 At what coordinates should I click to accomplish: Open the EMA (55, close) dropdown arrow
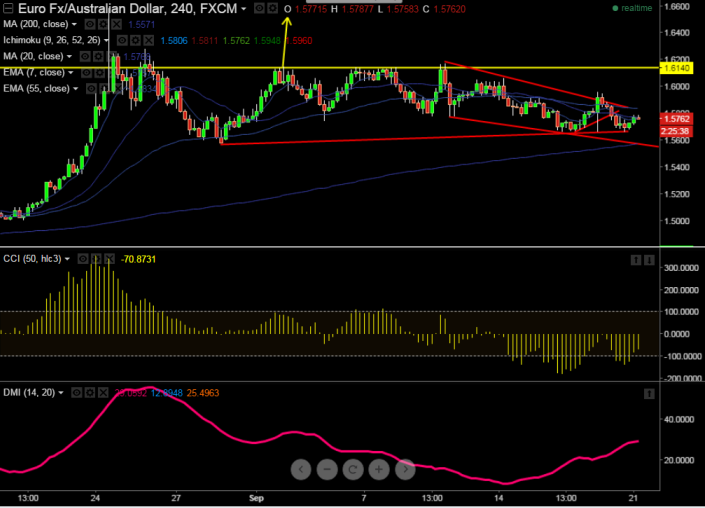[x=76, y=89]
